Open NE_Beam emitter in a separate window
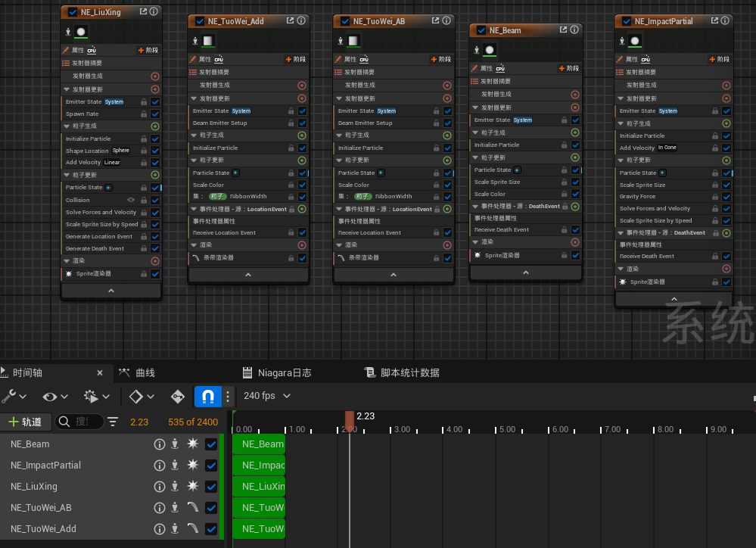The width and height of the screenshot is (756, 548). click(563, 30)
